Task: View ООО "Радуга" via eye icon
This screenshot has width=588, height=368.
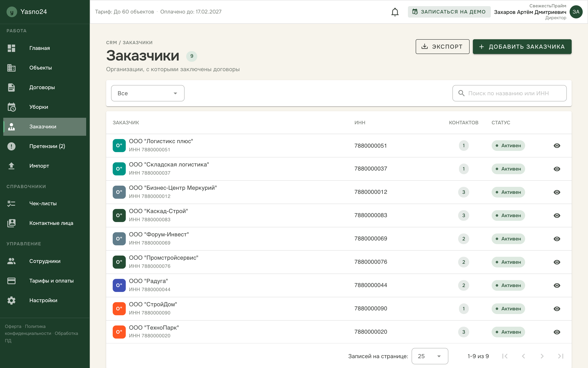Action: [557, 285]
